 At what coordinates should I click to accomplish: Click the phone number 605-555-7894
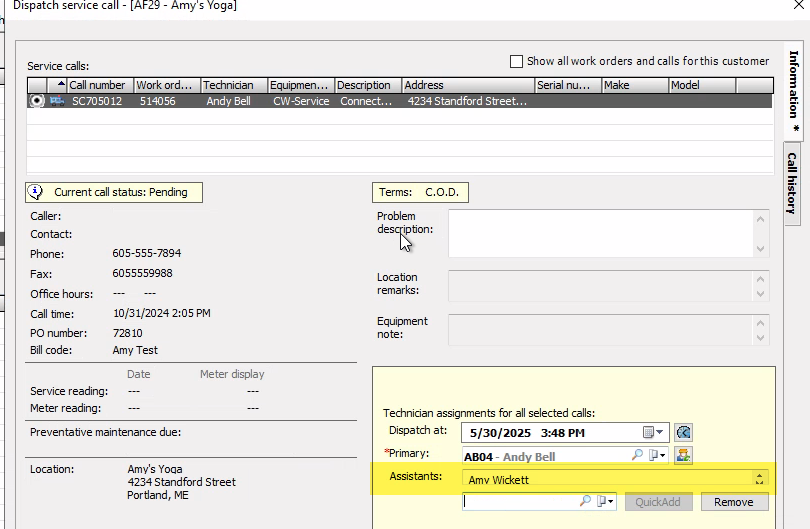click(x=147, y=253)
